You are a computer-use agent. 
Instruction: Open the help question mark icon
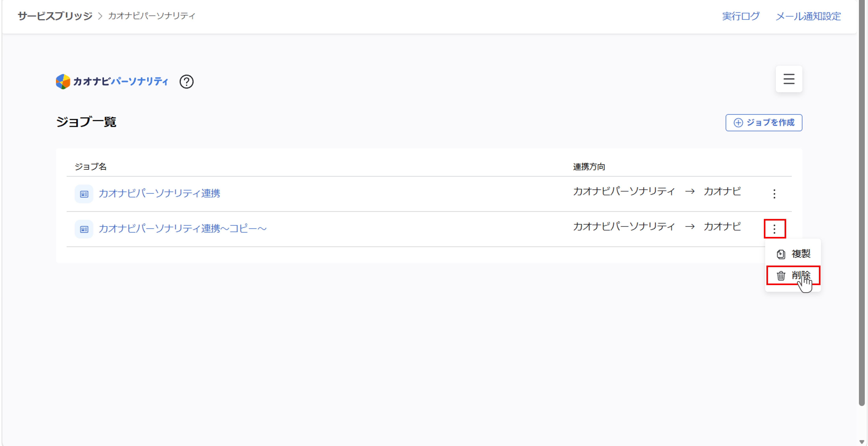[x=186, y=82]
